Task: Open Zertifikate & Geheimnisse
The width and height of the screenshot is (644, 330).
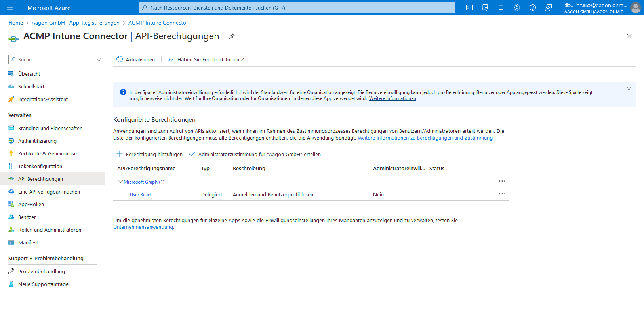Action: [x=48, y=153]
